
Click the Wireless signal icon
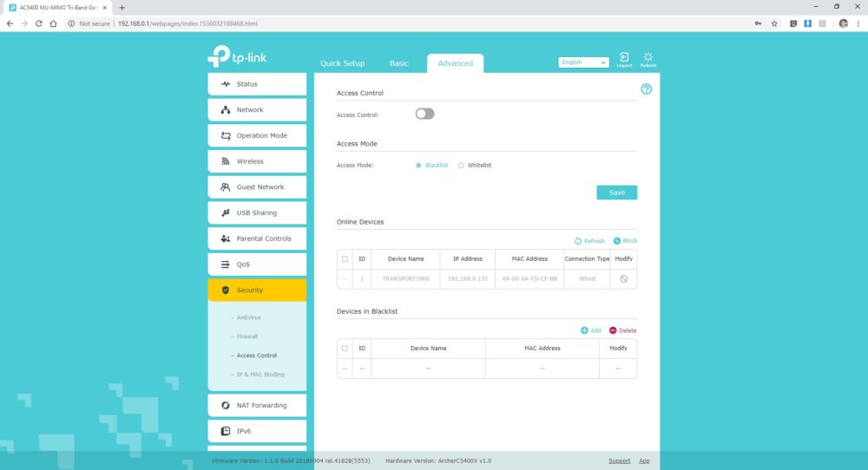tap(226, 161)
